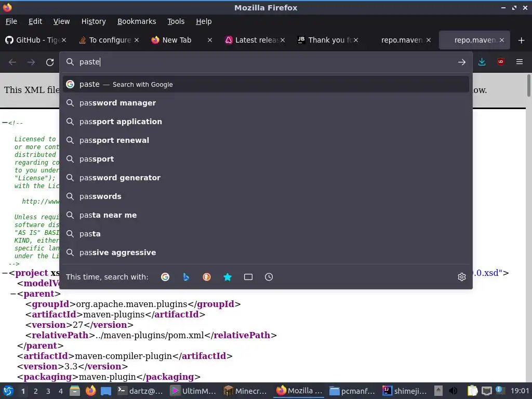This screenshot has width=532, height=399.
Task: Select 'passive aggressive' suggestion
Action: pyautogui.click(x=265, y=252)
